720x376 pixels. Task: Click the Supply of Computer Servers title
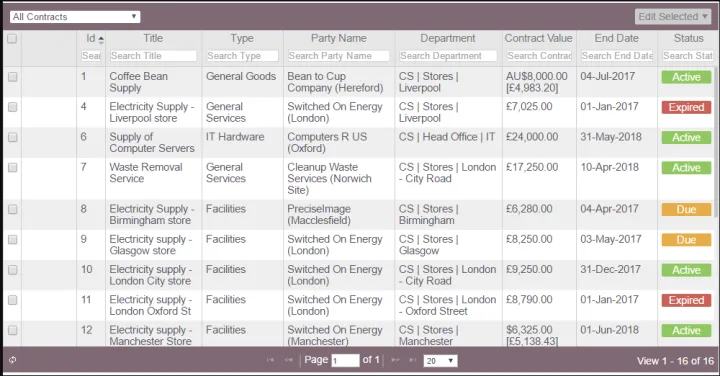click(x=152, y=143)
